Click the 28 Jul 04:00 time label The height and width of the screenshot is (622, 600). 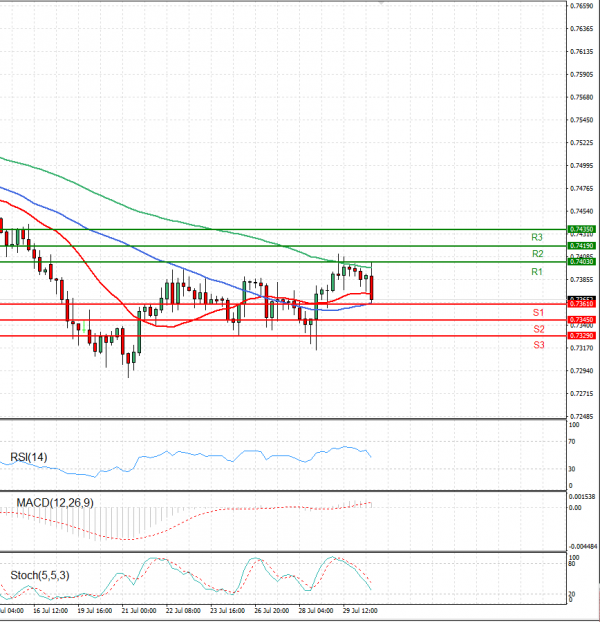[x=316, y=611]
